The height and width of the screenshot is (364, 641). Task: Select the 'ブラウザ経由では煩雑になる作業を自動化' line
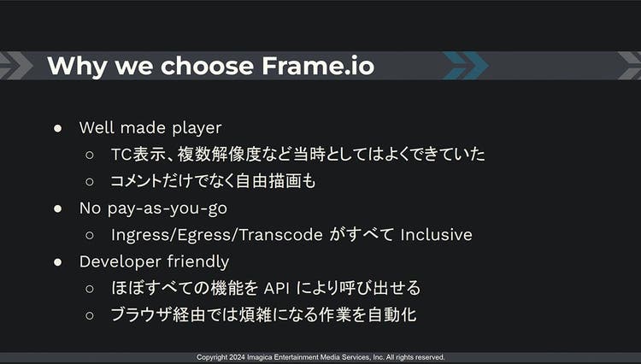tap(264, 315)
